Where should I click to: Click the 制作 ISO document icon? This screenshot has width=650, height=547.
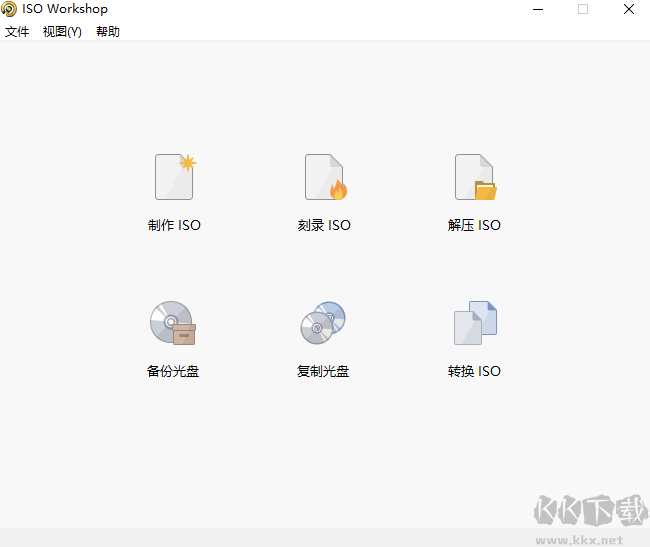(175, 177)
